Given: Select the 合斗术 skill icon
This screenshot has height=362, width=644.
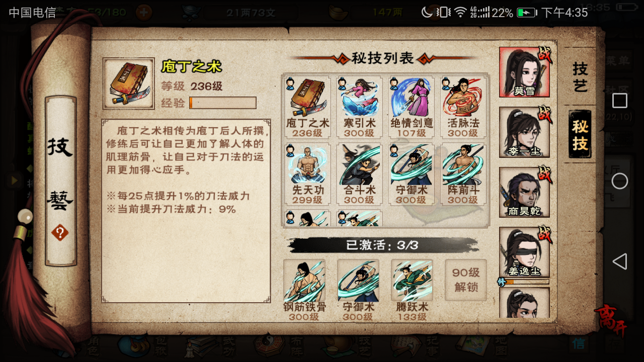Looking at the screenshot, I should coord(359,174).
